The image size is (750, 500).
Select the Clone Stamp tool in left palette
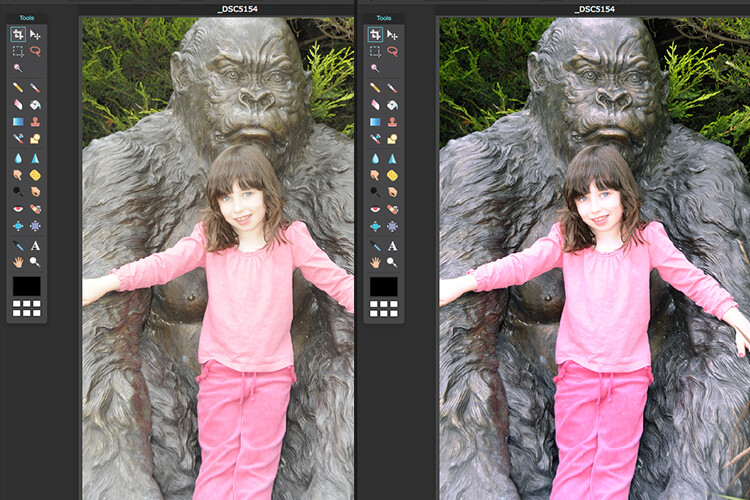(35, 122)
